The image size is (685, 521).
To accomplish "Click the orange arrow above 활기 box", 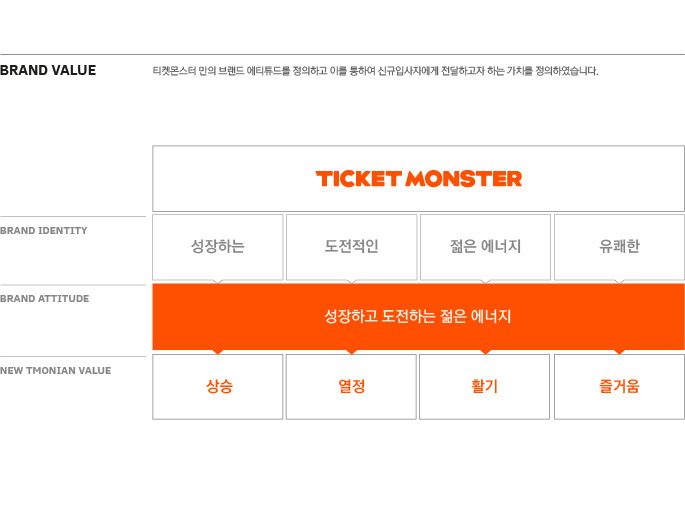I will pyautogui.click(x=485, y=352).
